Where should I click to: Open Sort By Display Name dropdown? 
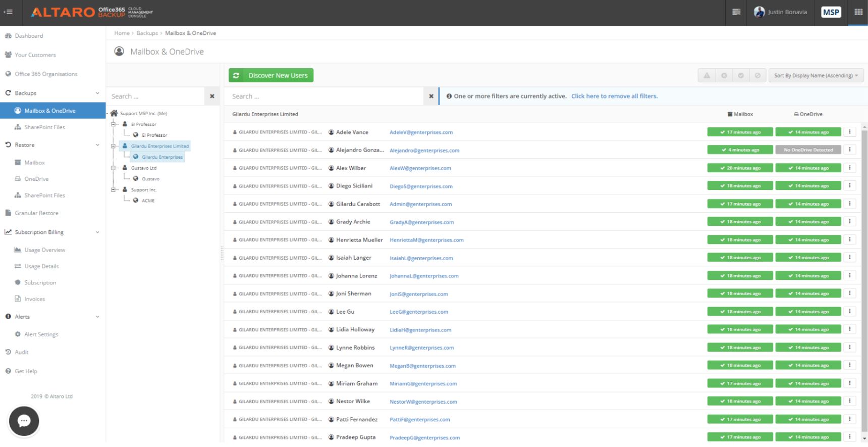[x=816, y=75]
